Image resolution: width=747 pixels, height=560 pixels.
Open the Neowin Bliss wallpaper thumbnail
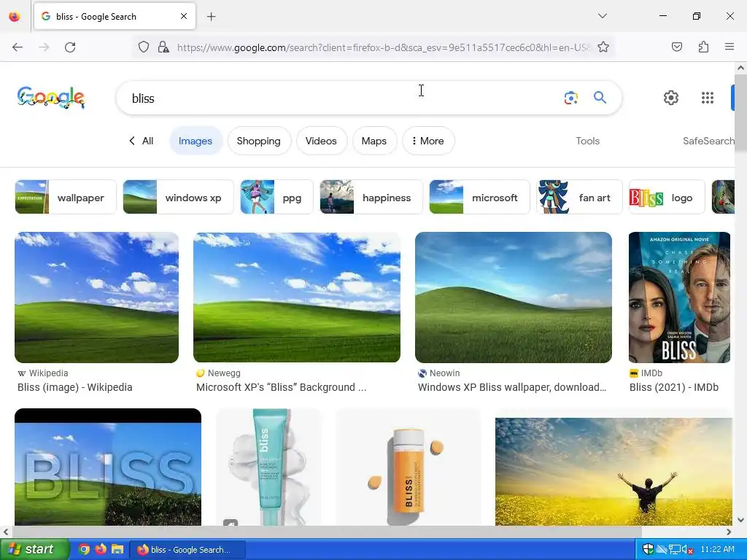tap(514, 297)
